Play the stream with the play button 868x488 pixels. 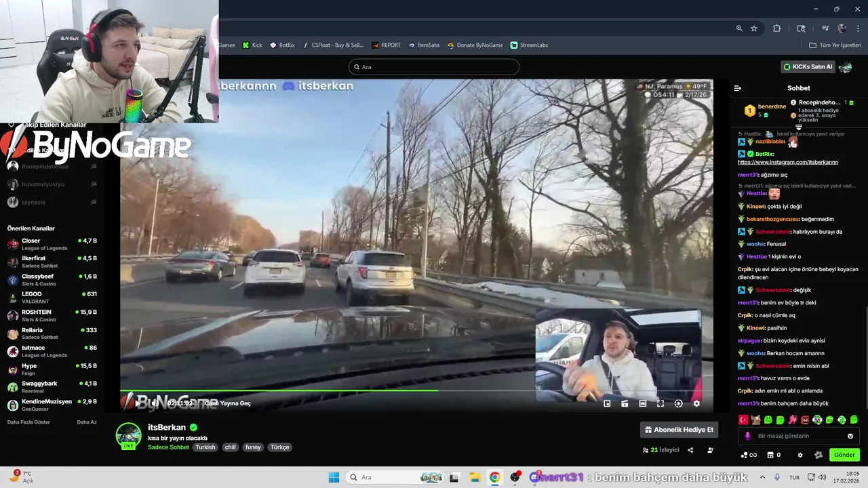click(x=138, y=403)
